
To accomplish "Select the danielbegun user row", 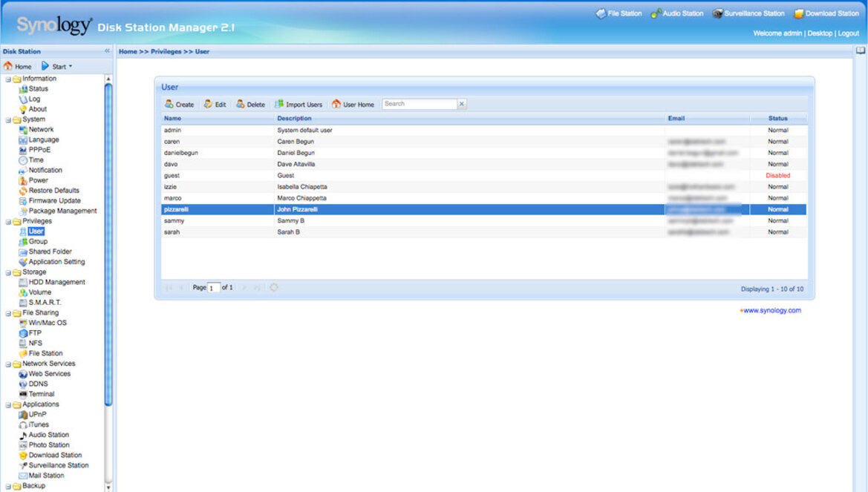I will pos(484,153).
